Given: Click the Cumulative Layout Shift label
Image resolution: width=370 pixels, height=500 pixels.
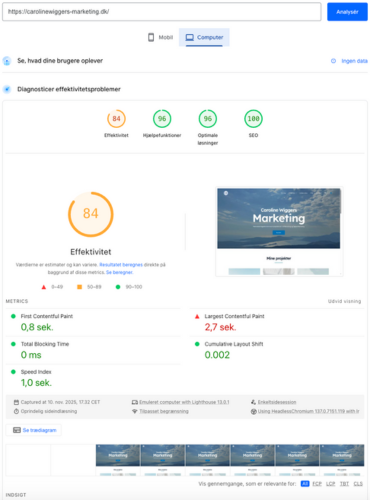Looking at the screenshot, I should (234, 344).
